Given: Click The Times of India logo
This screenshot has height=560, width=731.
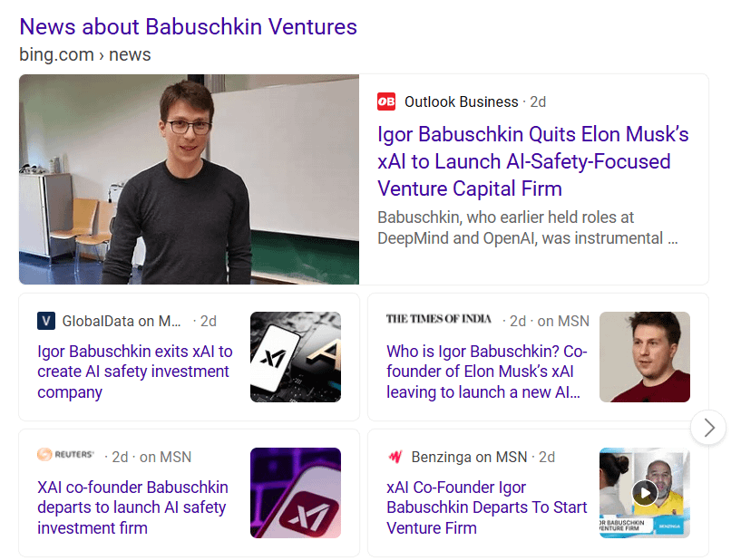Looking at the screenshot, I should [439, 319].
